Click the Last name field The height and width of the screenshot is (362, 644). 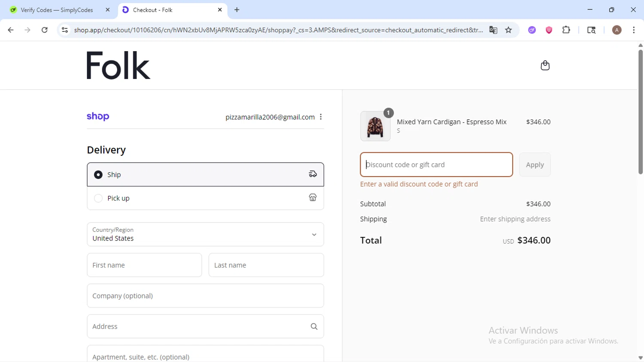tap(266, 265)
